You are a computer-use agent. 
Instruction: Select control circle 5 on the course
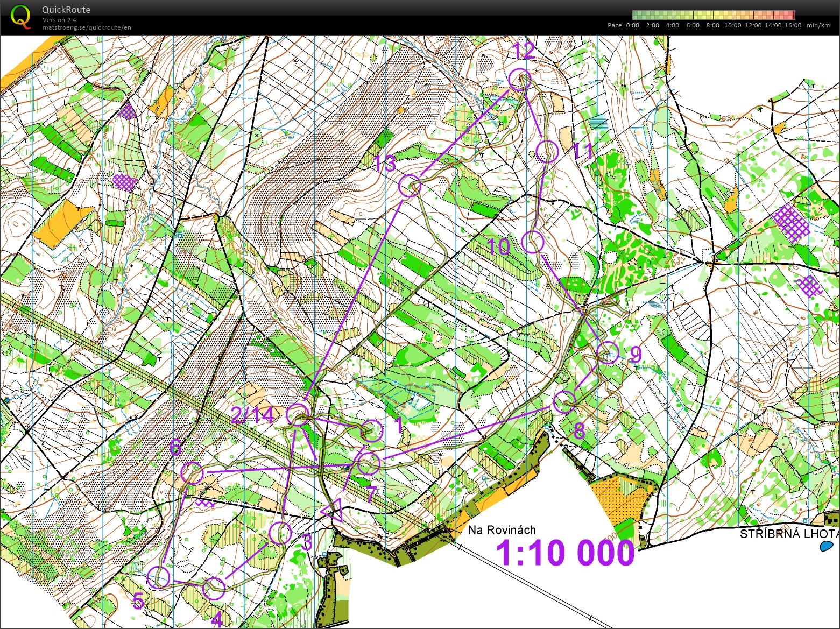159,577
